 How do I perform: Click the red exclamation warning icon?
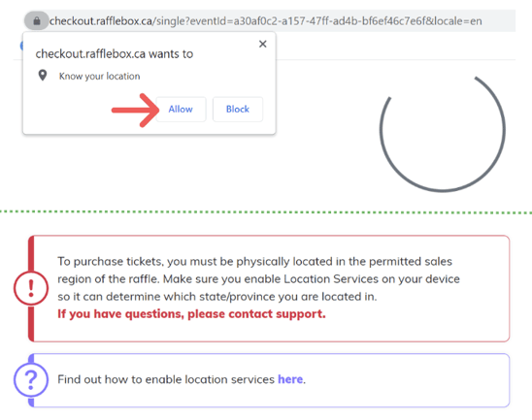(x=31, y=288)
